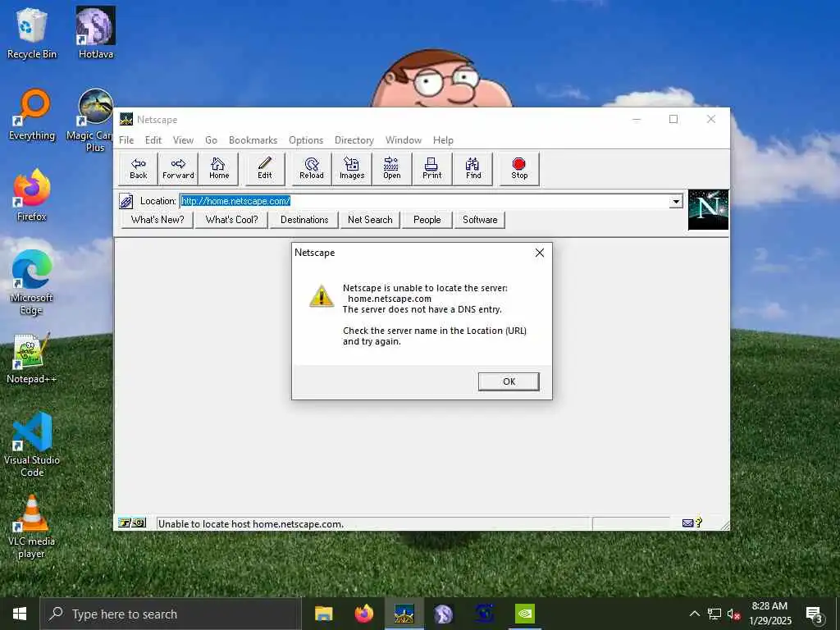Viewport: 840px width, 630px height.
Task: Click the Software directory button
Action: (480, 220)
